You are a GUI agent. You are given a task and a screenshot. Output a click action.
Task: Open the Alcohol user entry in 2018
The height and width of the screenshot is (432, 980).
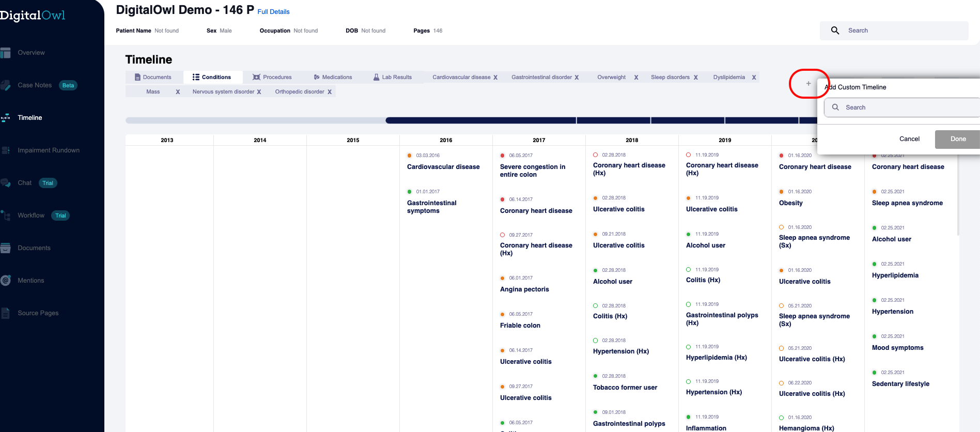pos(613,282)
